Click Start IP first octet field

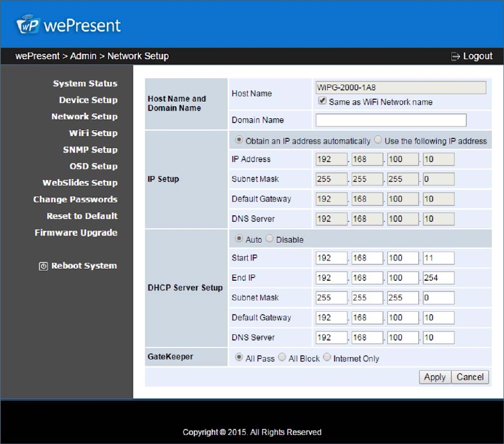[331, 258]
